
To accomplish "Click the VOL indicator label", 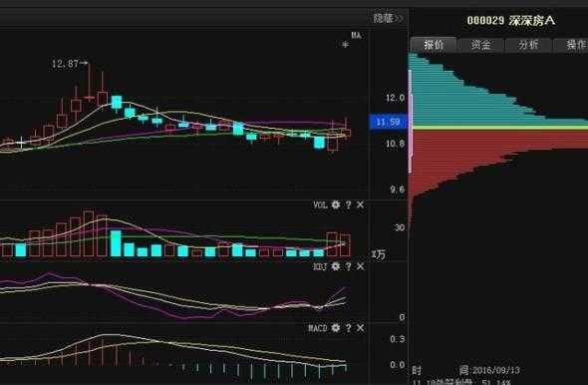I will pyautogui.click(x=320, y=205).
